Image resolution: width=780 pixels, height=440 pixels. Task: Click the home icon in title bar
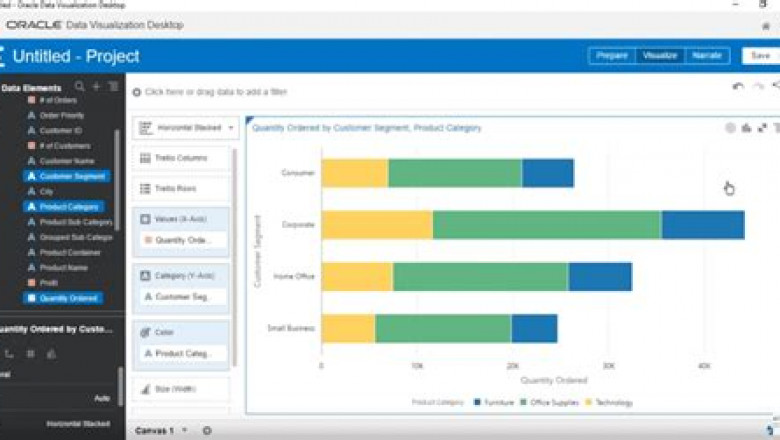click(766, 25)
